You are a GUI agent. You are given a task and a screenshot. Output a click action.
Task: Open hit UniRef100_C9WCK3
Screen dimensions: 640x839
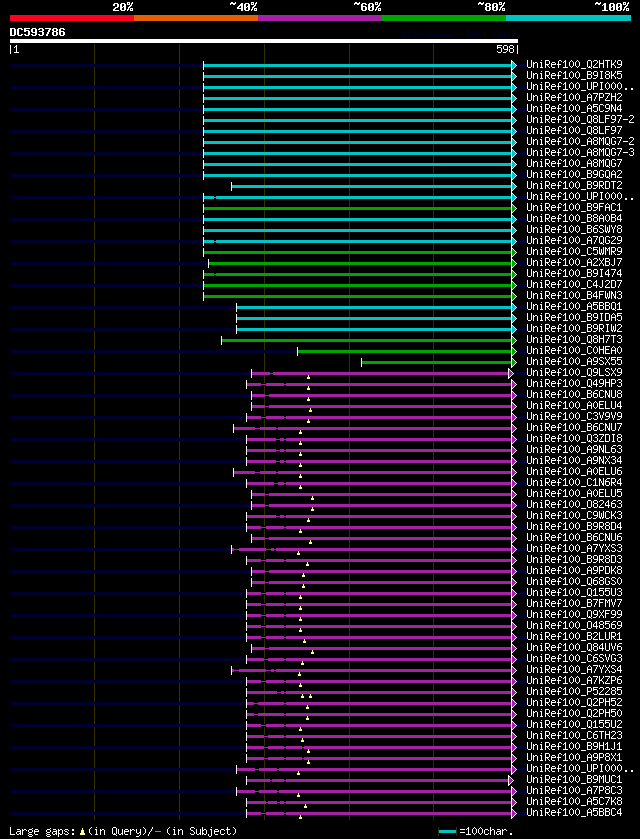574,515
